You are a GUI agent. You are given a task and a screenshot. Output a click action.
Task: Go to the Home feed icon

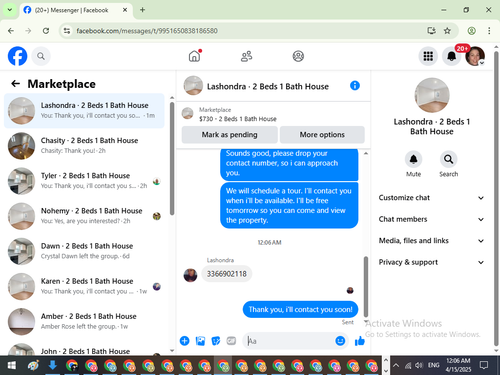[x=194, y=56]
